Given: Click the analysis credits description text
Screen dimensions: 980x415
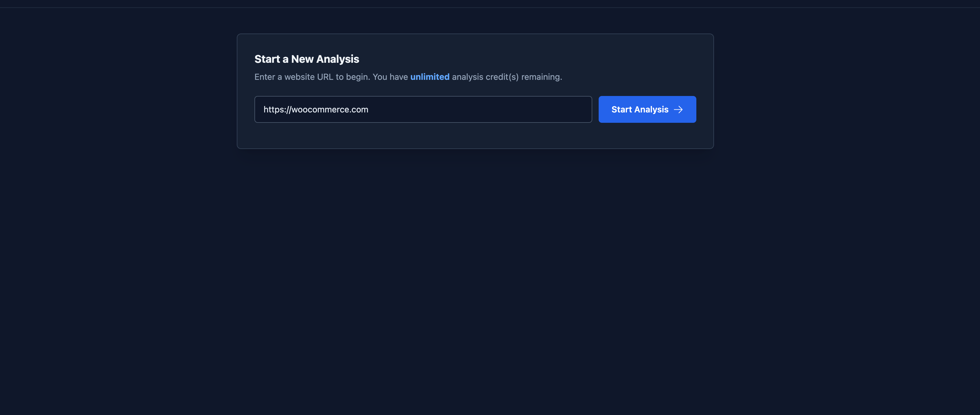Looking at the screenshot, I should click(408, 77).
